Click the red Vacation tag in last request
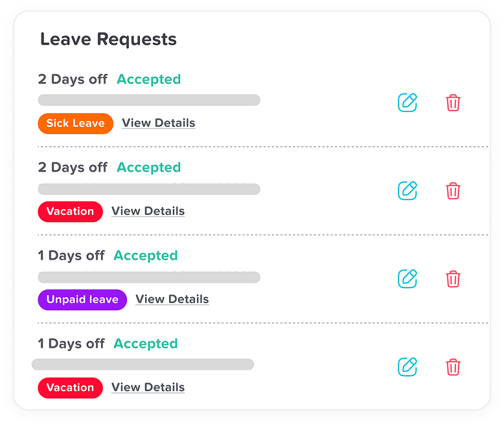The height and width of the screenshot is (426, 504). (70, 387)
